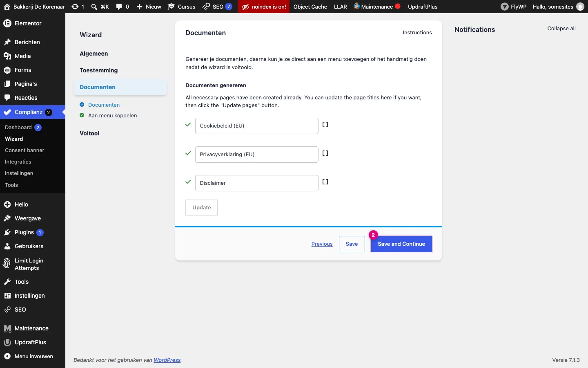
Task: Select the Algemeen wizard step
Action: 94,54
